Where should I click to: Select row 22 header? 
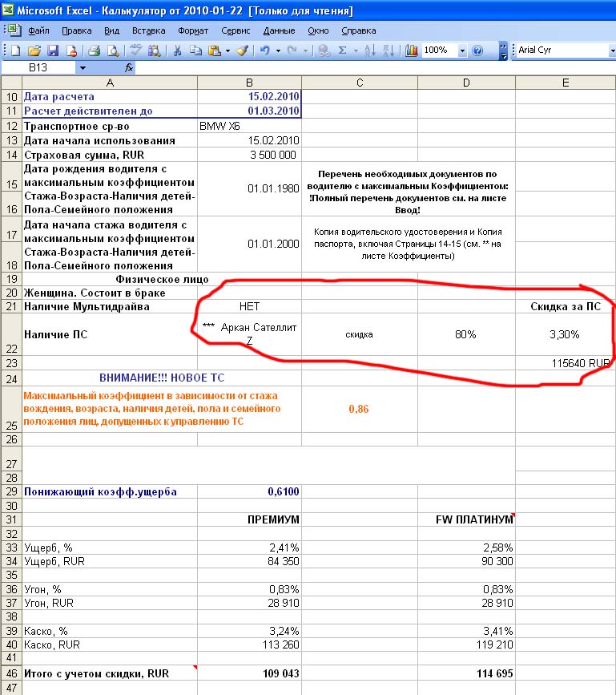(x=11, y=334)
